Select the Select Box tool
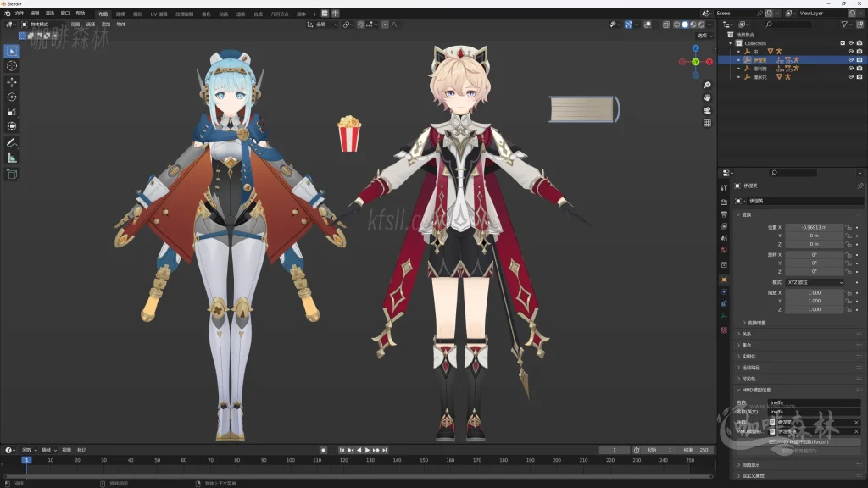The width and height of the screenshot is (868, 488). click(x=12, y=52)
